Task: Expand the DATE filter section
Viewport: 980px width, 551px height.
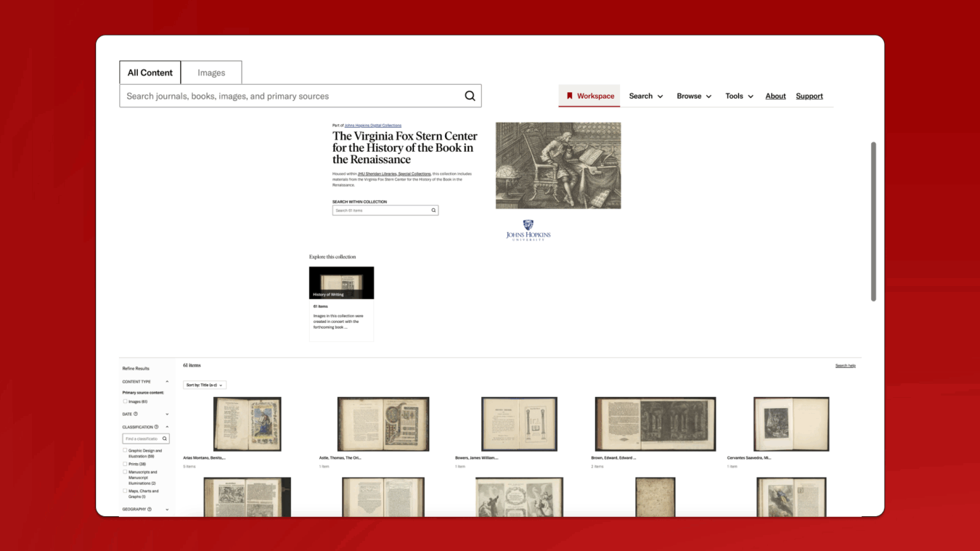Action: pyautogui.click(x=166, y=414)
